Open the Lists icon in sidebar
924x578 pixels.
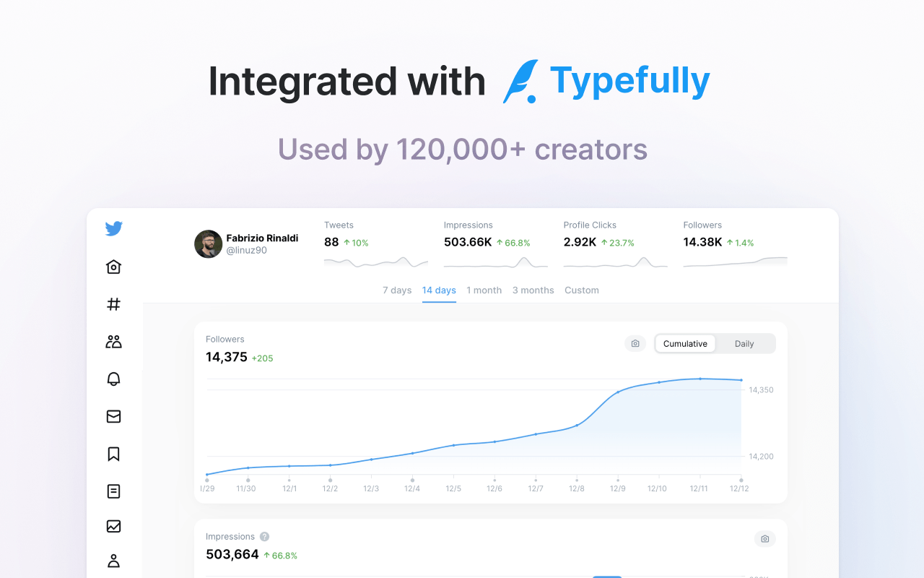point(113,491)
